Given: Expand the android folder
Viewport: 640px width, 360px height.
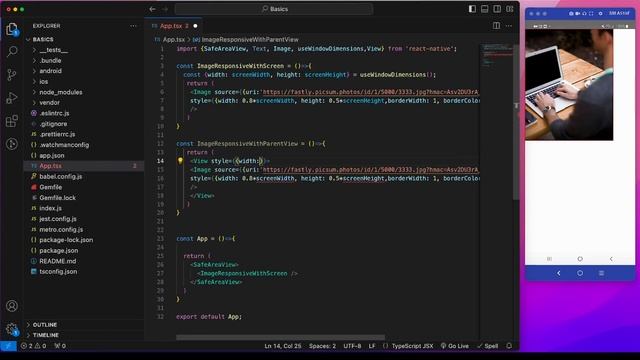Looking at the screenshot, I should [83, 71].
